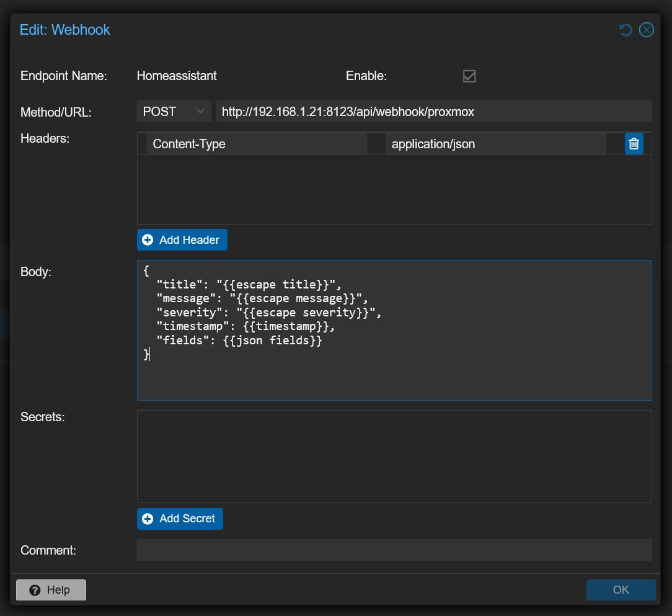Click the reset (undo arrow) icon in dialog header
The width and height of the screenshot is (672, 616).
[626, 30]
